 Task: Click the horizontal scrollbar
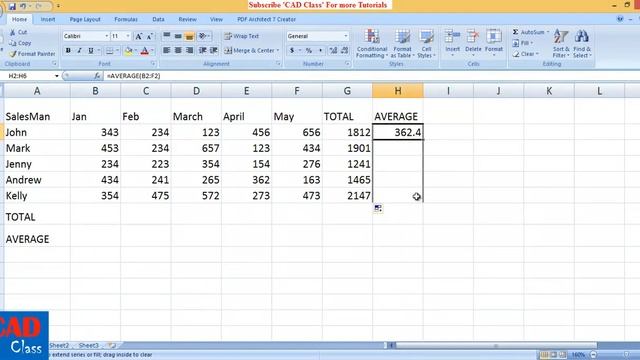[496, 346]
